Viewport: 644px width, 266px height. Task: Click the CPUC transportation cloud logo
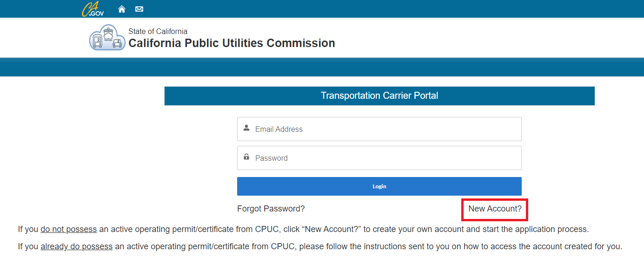coord(107,38)
